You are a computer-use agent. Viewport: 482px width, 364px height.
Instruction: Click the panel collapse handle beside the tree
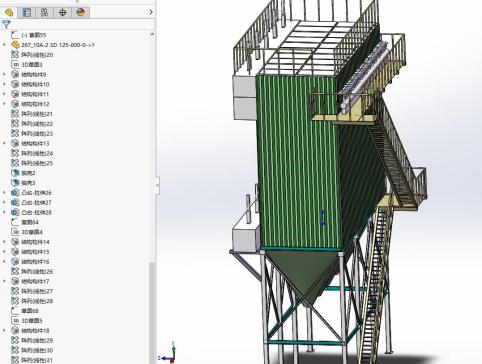tap(157, 186)
